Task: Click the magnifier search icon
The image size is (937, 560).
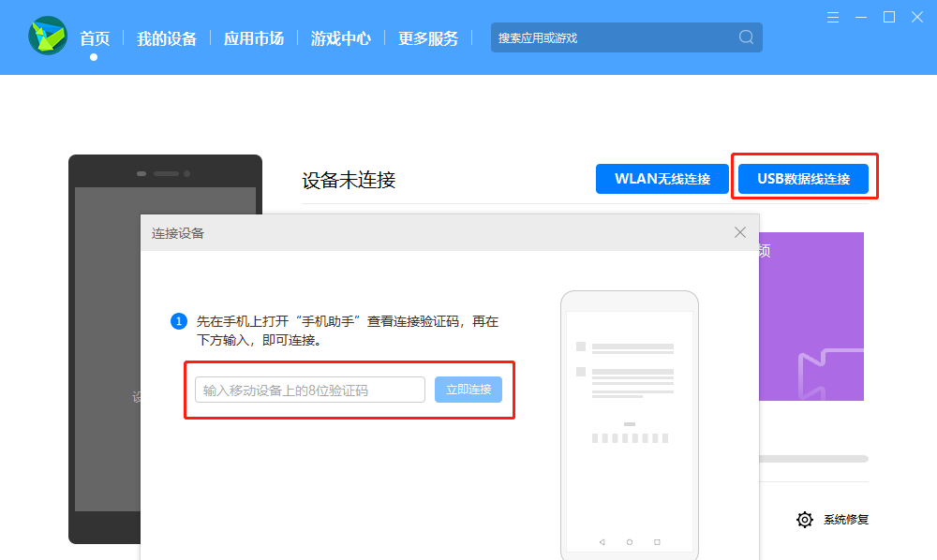Action: (x=746, y=37)
